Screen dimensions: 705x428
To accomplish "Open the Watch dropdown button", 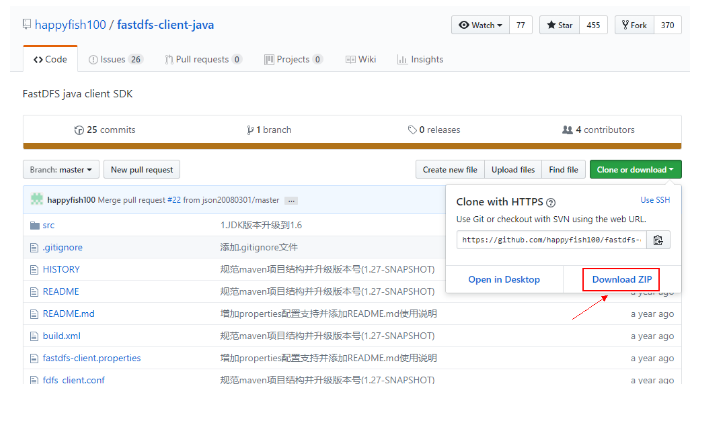I will (x=480, y=25).
